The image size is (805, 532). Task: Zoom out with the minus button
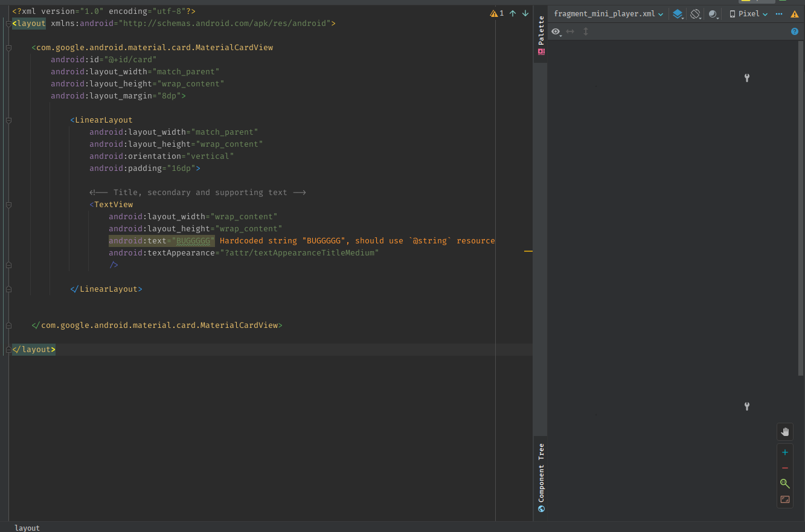point(785,468)
